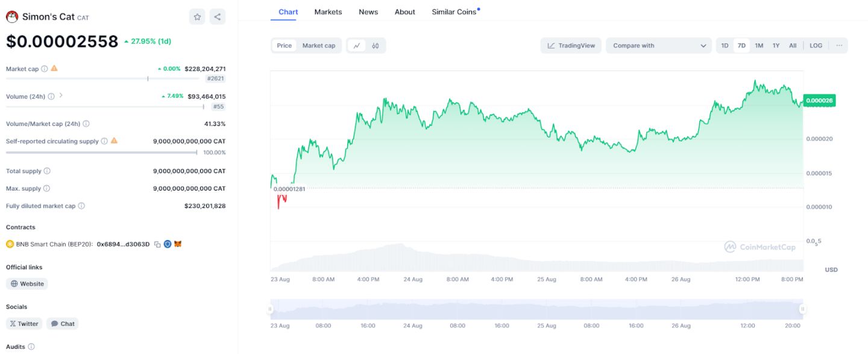Open the Markets tab
The height and width of the screenshot is (354, 868).
click(x=328, y=12)
